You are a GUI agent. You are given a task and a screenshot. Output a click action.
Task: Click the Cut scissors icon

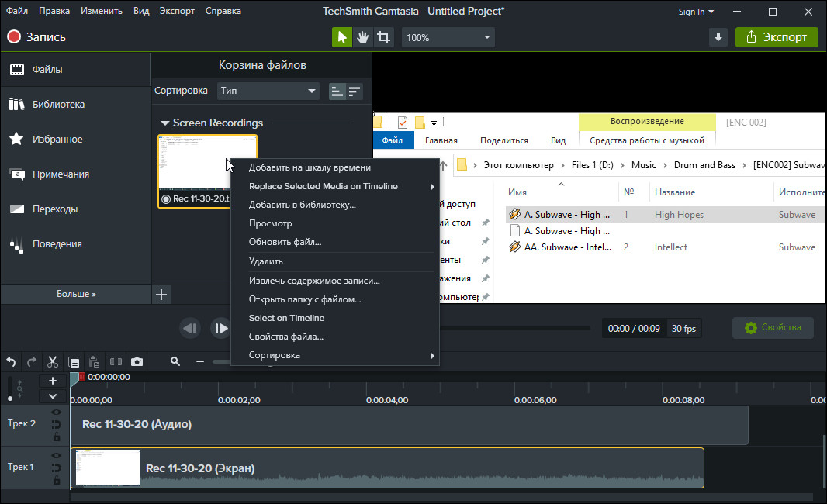click(x=53, y=361)
